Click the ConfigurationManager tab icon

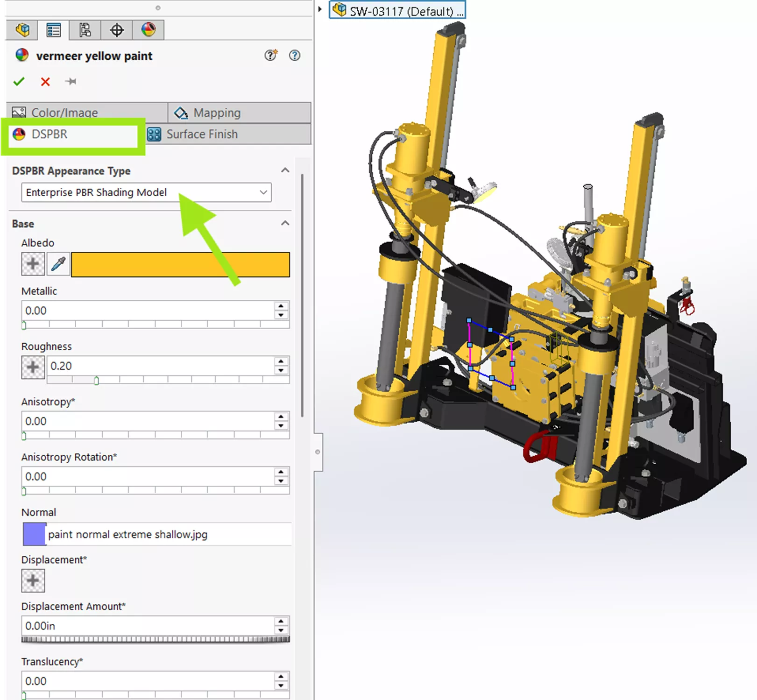point(85,29)
